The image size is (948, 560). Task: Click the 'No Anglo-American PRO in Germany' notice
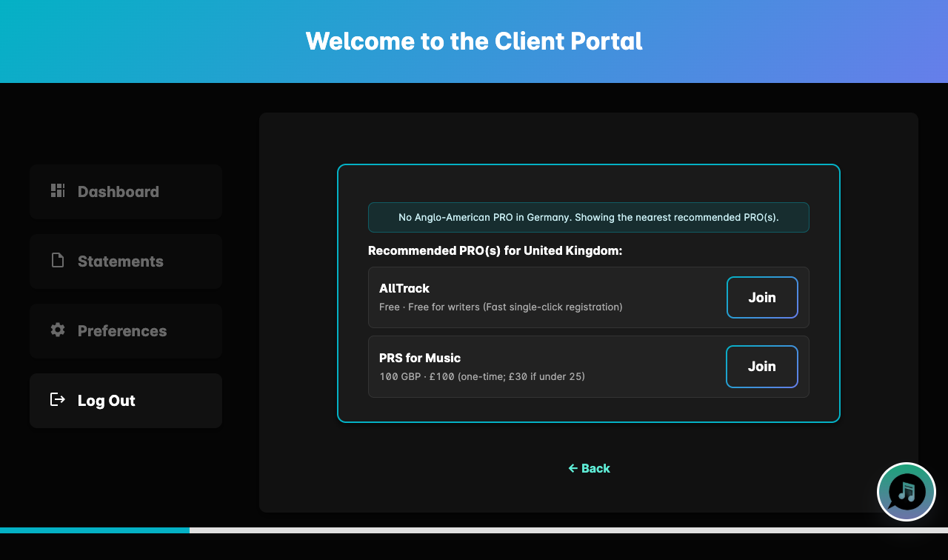589,217
